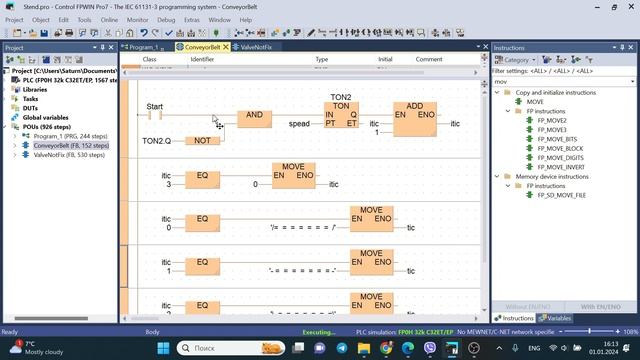This screenshot has width=640, height=360.
Task: Click the blue grid icon in Project pane toolbar
Action: point(46,60)
